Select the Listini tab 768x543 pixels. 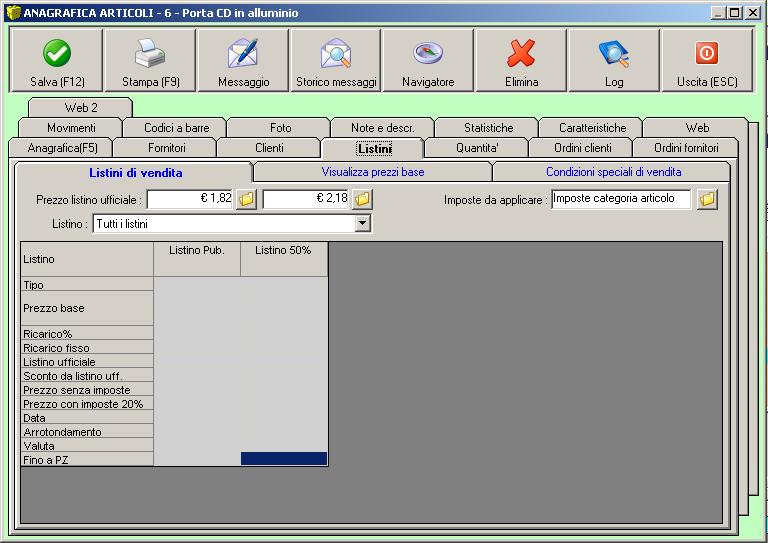(374, 148)
